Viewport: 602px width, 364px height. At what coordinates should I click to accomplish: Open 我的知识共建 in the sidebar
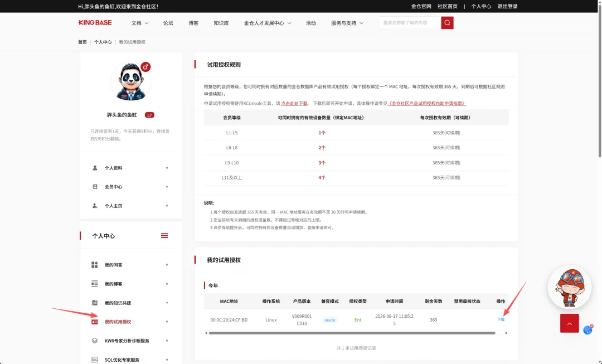118,303
